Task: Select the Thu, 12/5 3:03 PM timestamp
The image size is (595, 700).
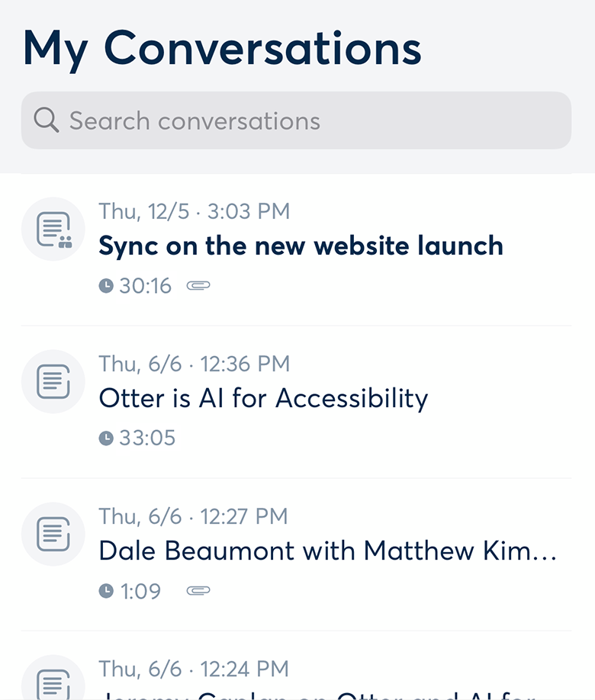Action: click(x=194, y=211)
